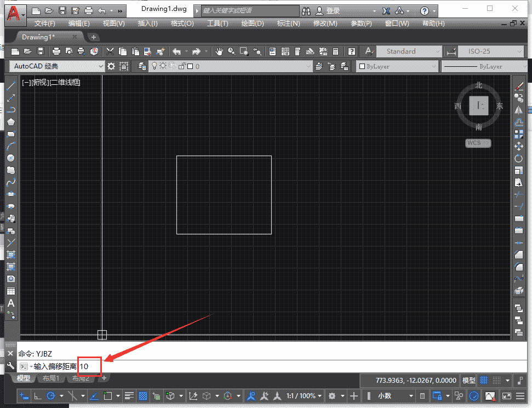This screenshot has height=408, width=532.
Task: Click layer 0 color swatch in layer dropdown
Action: [x=190, y=66]
